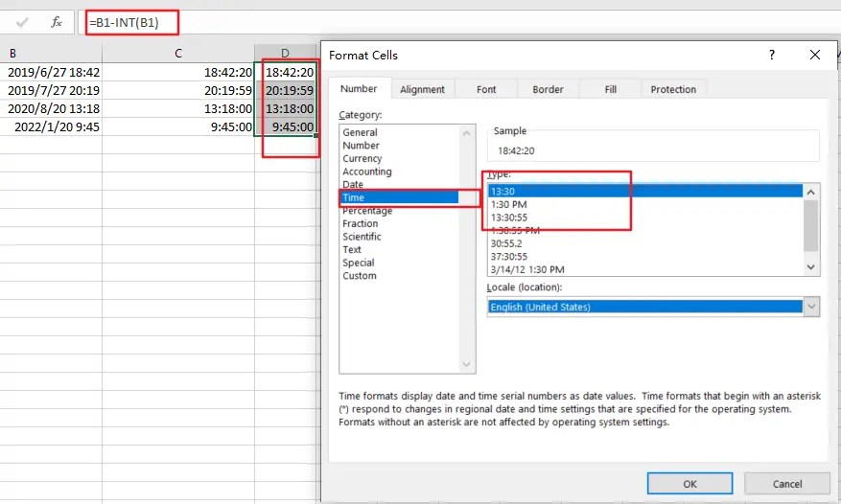Screen dimensions: 841x504
Task: Switch to the Alignment tab
Action: click(x=422, y=89)
